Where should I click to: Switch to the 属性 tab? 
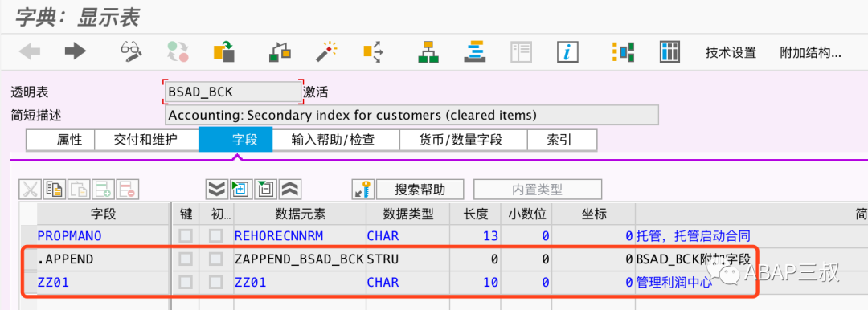61,140
